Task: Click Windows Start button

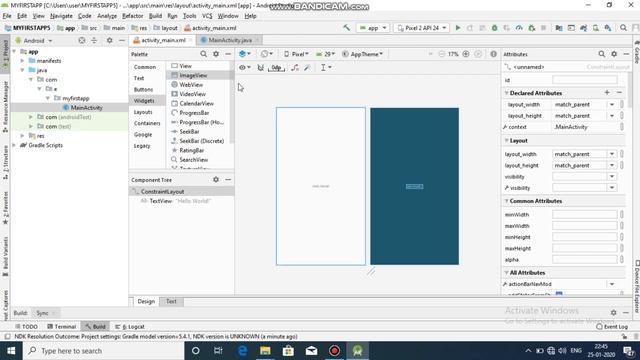Action: coord(11,351)
